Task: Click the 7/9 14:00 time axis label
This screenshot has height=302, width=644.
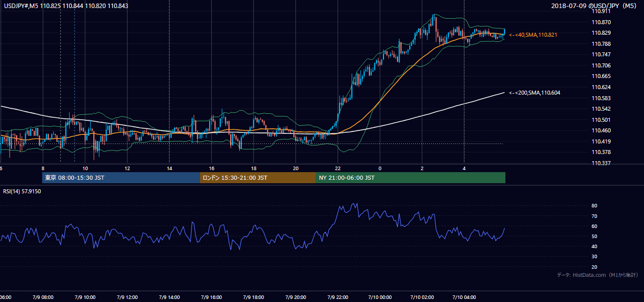Action: click(169, 297)
